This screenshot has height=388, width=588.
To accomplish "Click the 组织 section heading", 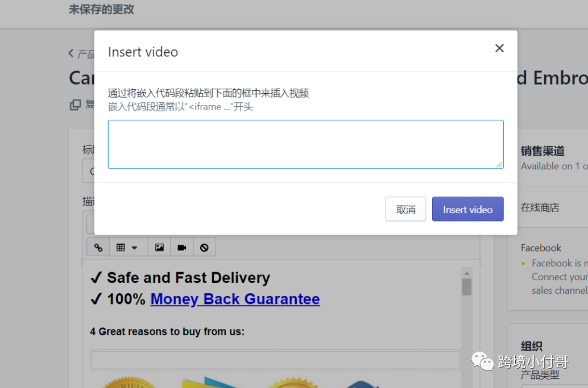I will (x=531, y=346).
